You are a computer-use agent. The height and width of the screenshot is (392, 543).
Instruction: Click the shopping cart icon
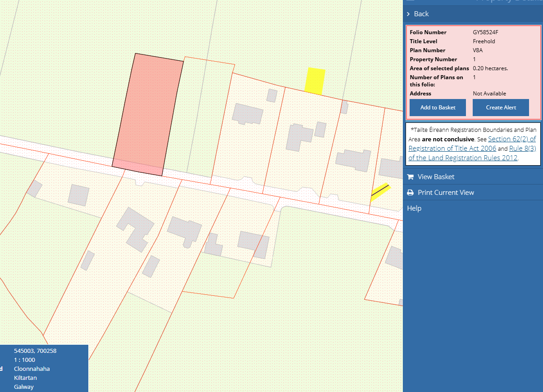[410, 177]
